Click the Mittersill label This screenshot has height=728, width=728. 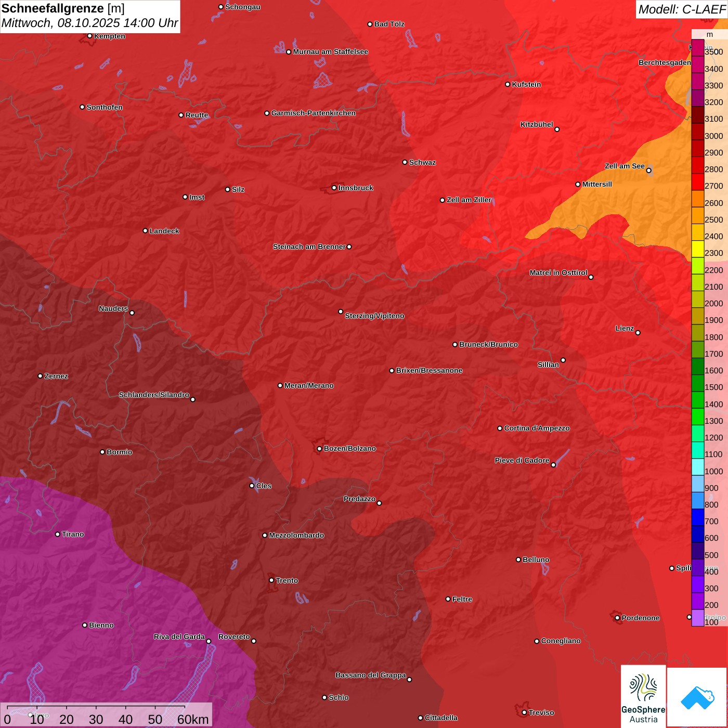pyautogui.click(x=597, y=185)
